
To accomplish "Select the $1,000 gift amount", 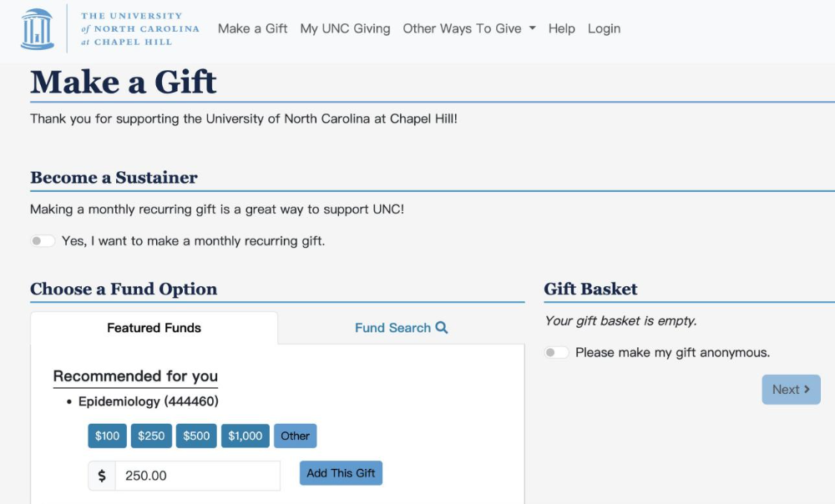I will click(245, 436).
